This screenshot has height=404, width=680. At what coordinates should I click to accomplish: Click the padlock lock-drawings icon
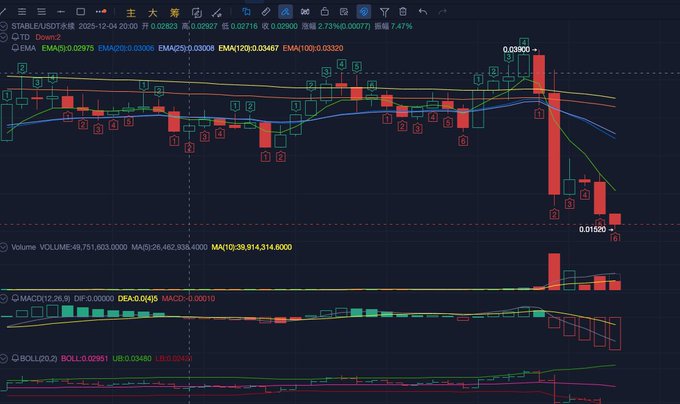click(x=324, y=11)
